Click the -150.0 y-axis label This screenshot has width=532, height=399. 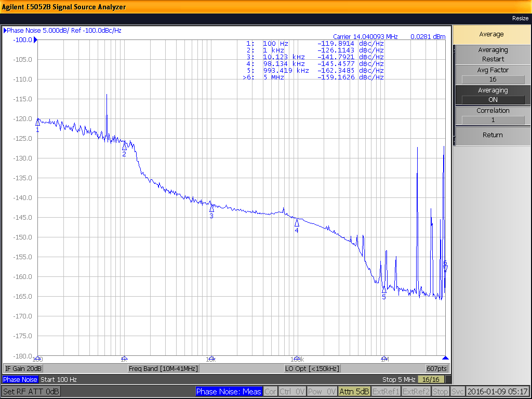tap(22, 237)
